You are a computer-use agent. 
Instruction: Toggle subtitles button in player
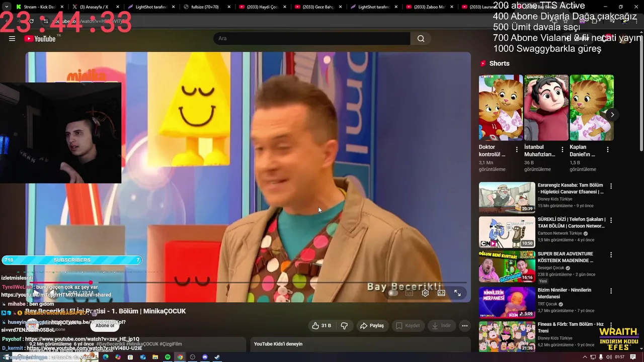(409, 293)
